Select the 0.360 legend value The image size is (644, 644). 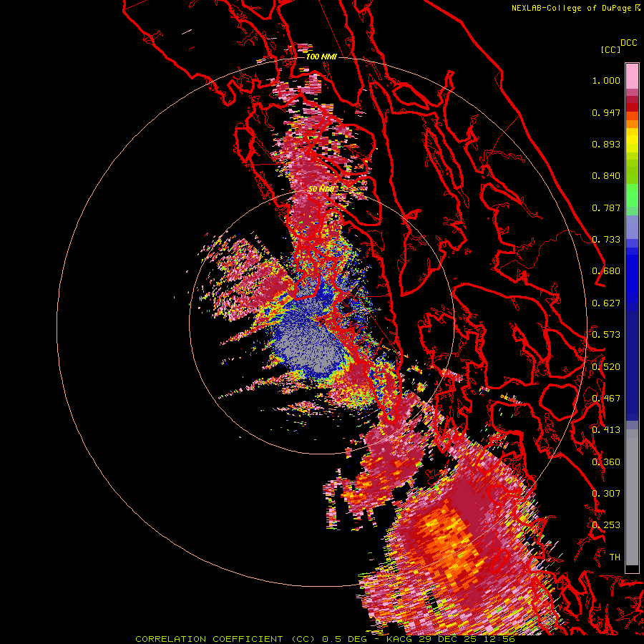[x=606, y=462]
